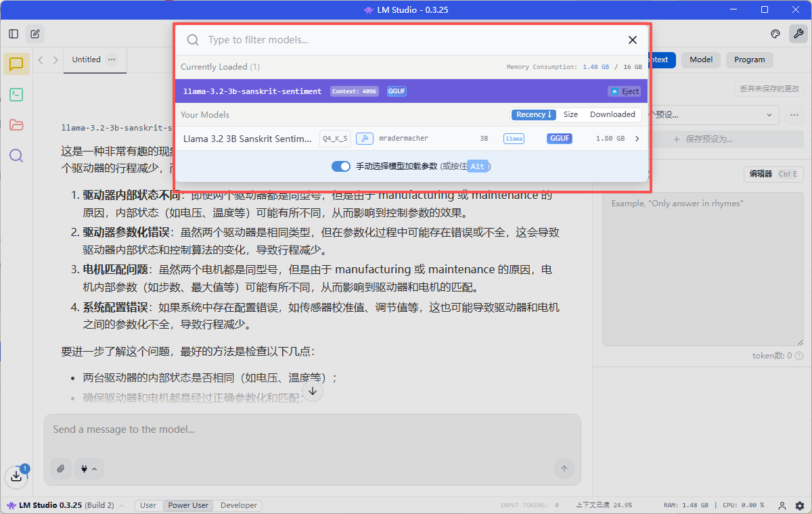Open the user account icon in status bar
The height and width of the screenshot is (514, 812).
pyautogui.click(x=782, y=505)
